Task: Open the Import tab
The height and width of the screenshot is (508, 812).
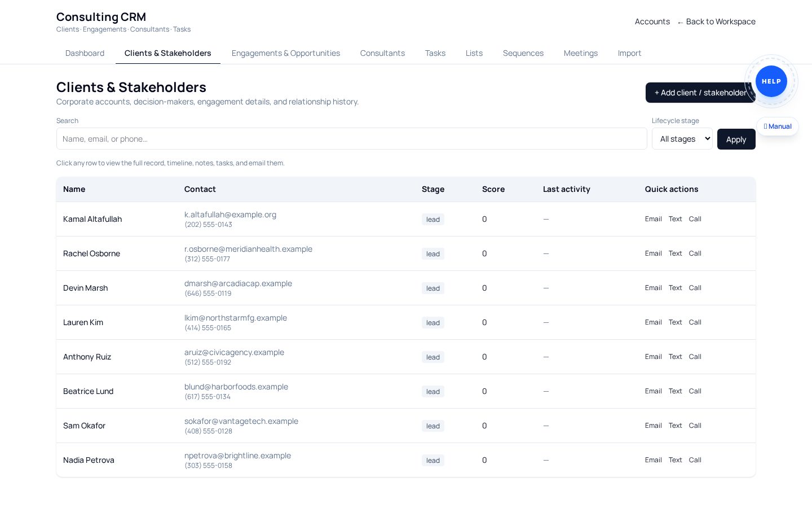Action: point(629,53)
